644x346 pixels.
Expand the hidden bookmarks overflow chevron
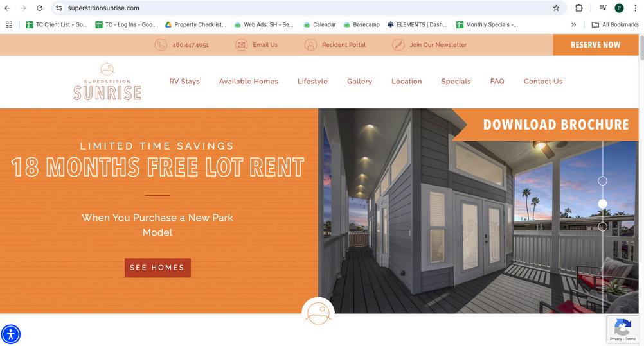click(574, 24)
